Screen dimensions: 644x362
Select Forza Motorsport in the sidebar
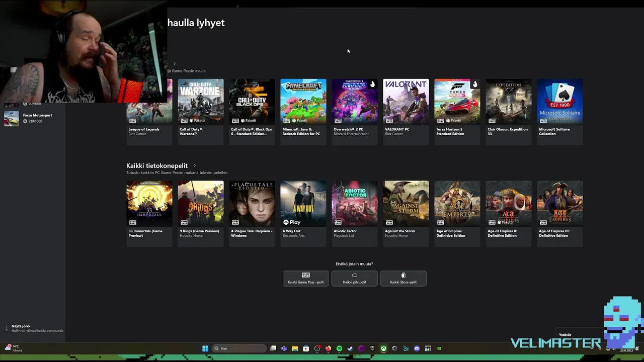33,118
